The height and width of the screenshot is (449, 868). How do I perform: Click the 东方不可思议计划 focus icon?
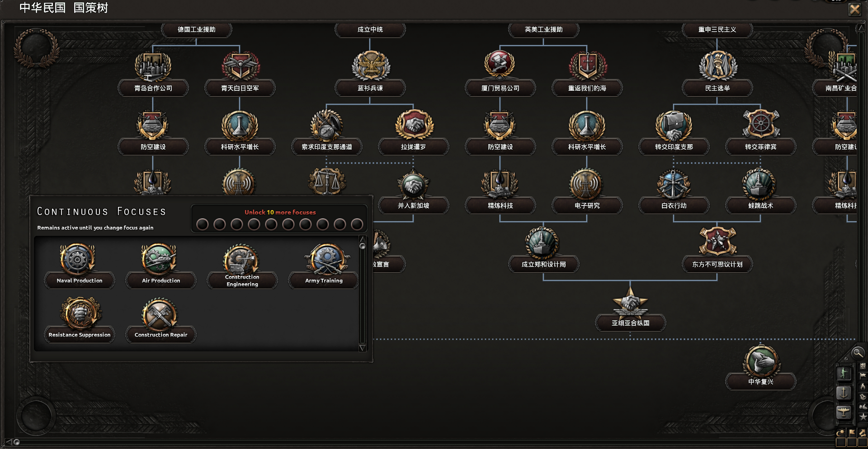pos(717,242)
